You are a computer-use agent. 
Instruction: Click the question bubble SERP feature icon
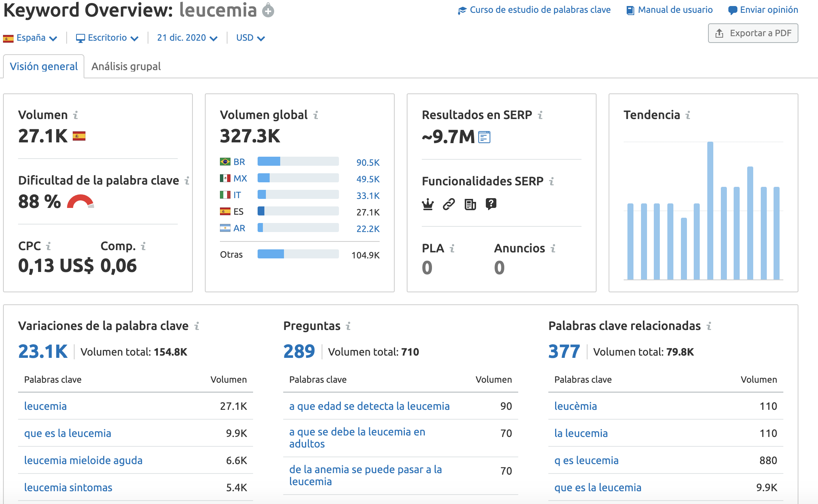click(491, 204)
